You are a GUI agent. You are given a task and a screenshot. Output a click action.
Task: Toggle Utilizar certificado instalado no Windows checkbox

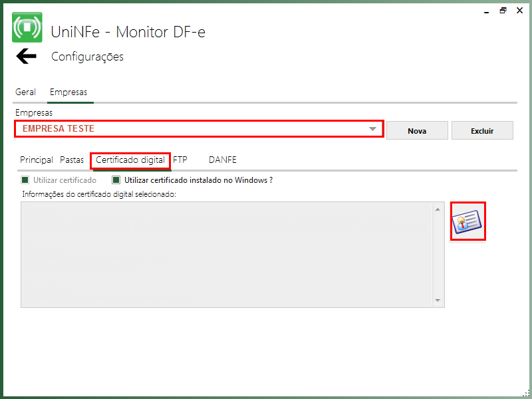click(x=116, y=180)
